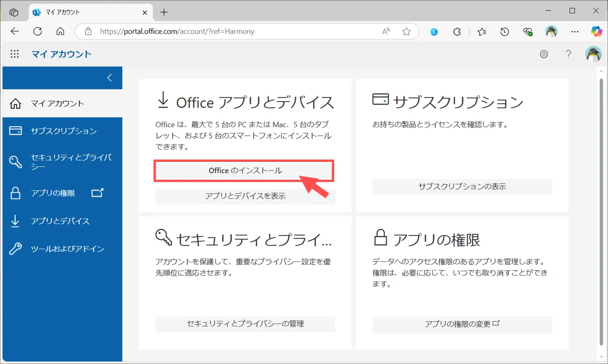
Task: Click the download arrow icon in the sidebar
Action: click(15, 221)
